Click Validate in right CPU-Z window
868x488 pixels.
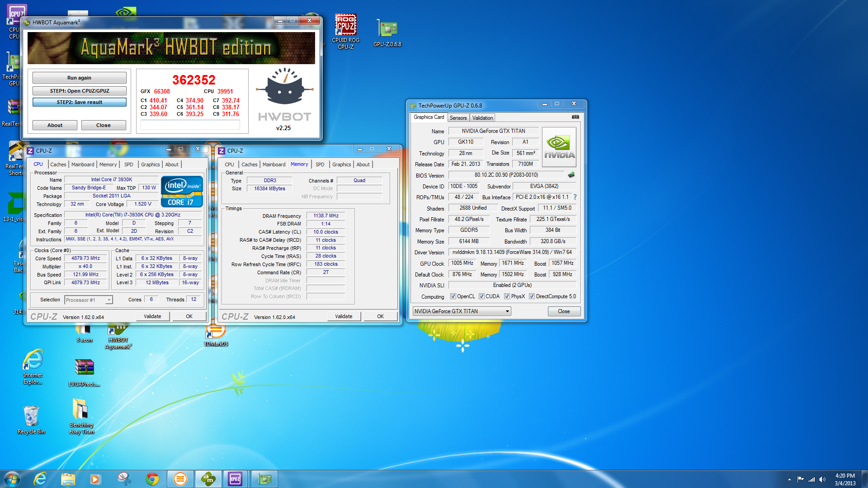[x=344, y=316]
